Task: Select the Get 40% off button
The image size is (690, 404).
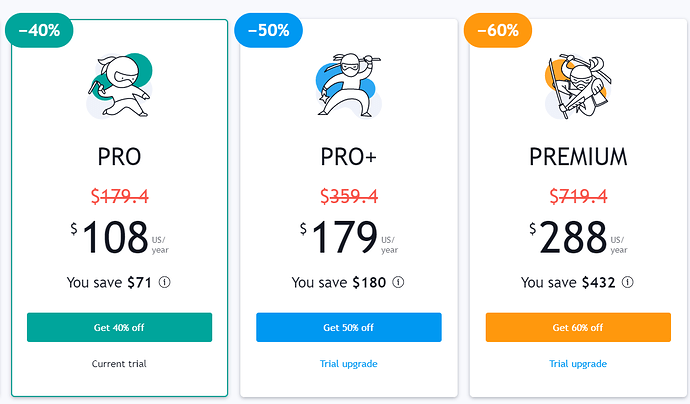Action: [x=119, y=327]
